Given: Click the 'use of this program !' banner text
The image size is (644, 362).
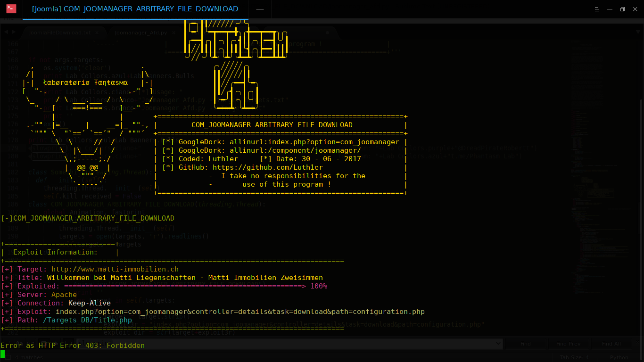Looking at the screenshot, I should (x=287, y=184).
